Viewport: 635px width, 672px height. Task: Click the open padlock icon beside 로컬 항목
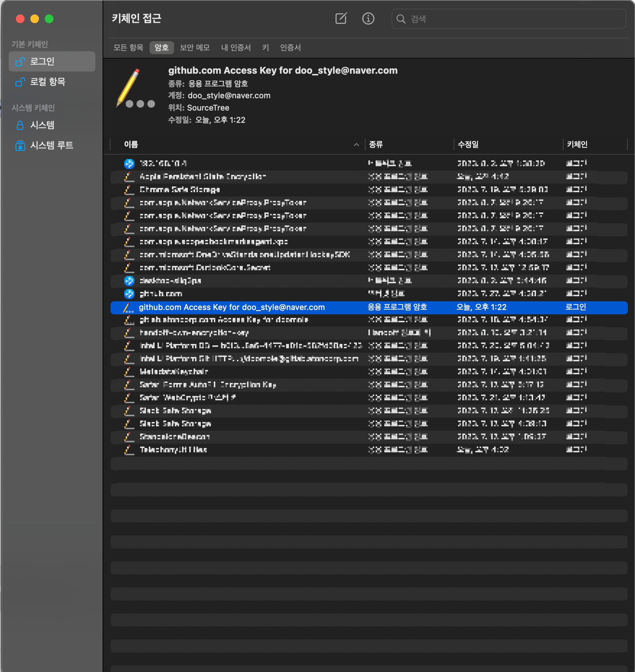click(20, 82)
